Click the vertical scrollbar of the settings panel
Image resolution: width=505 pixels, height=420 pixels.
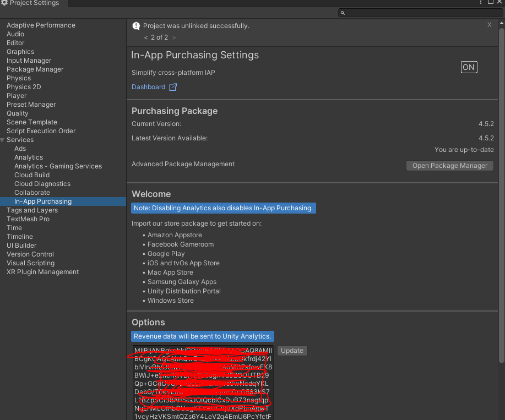coord(501,195)
